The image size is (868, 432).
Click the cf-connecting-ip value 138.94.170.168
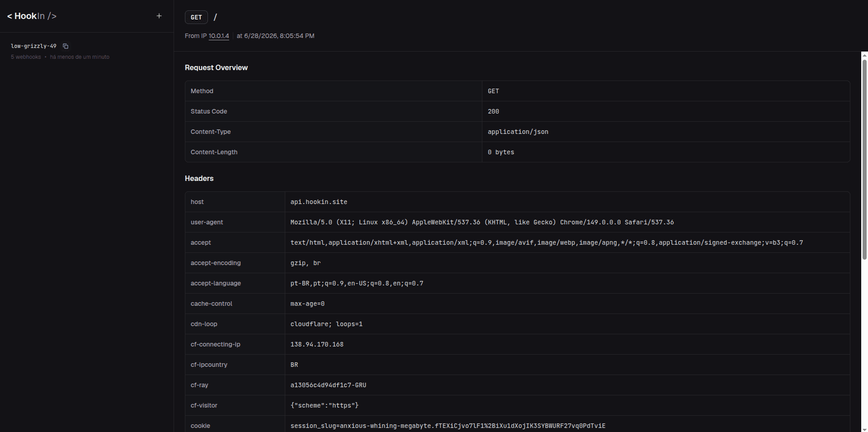tap(317, 344)
